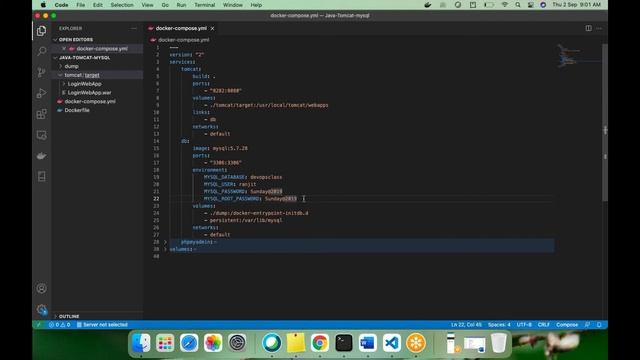Viewport: 640px width, 360px height.
Task: Open the Run and Debug view
Action: [x=41, y=93]
